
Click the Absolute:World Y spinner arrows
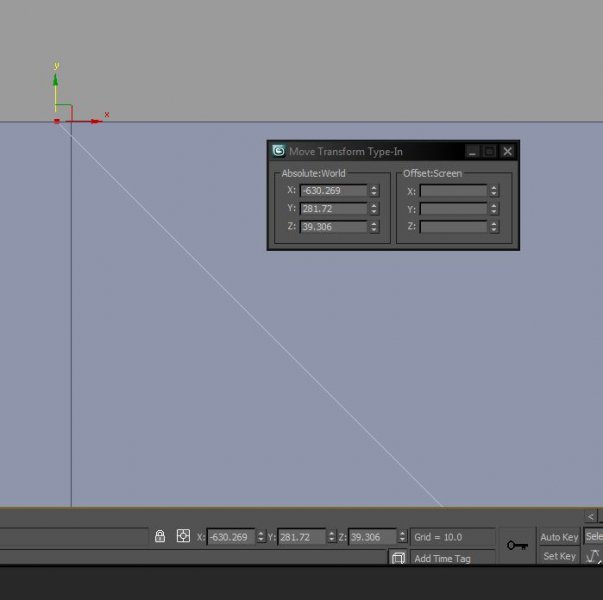point(374,208)
